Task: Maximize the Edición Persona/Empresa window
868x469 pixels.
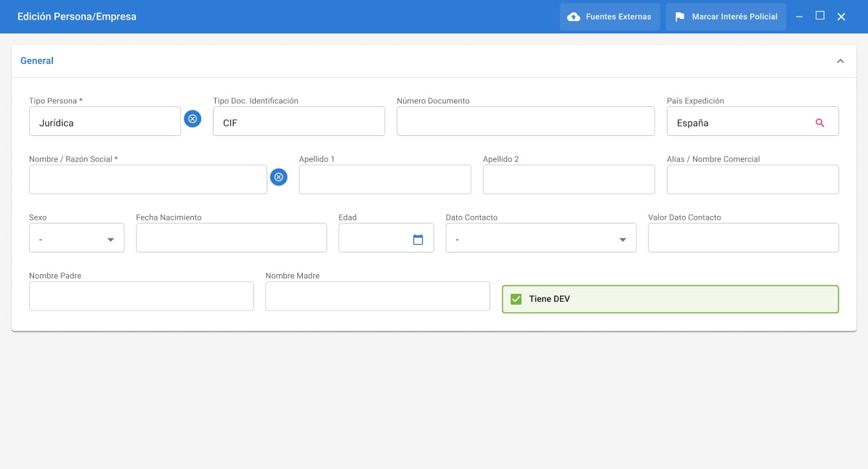Action: click(820, 15)
